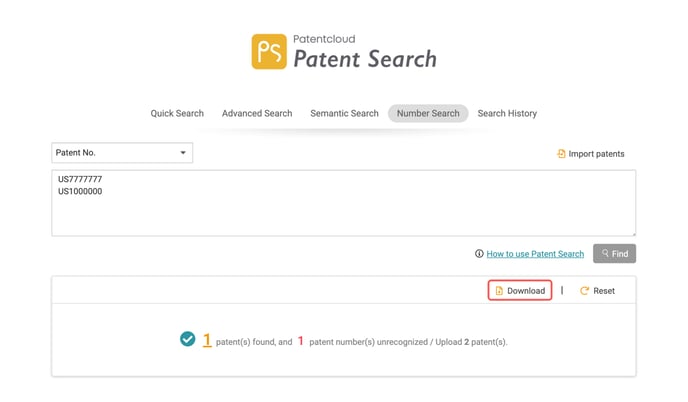Switch to Advanced Search tab
This screenshot has height=402, width=688.
coord(257,113)
